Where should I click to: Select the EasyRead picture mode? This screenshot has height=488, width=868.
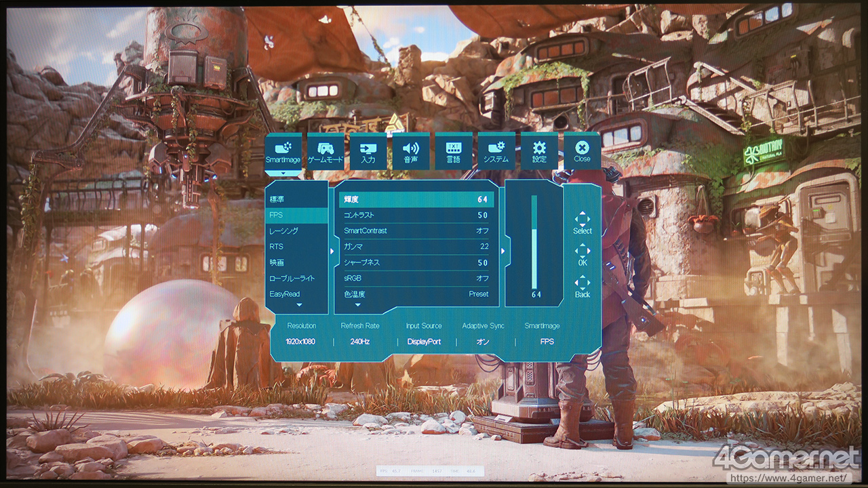[296, 294]
